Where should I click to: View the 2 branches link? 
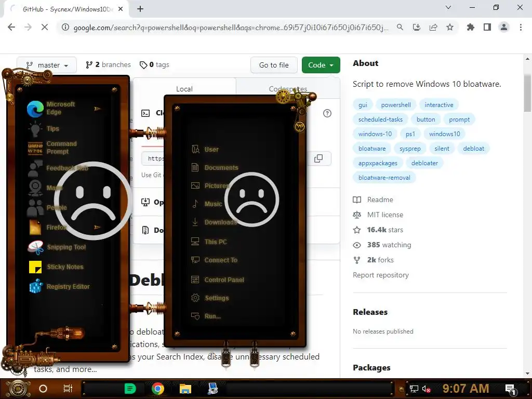point(108,64)
